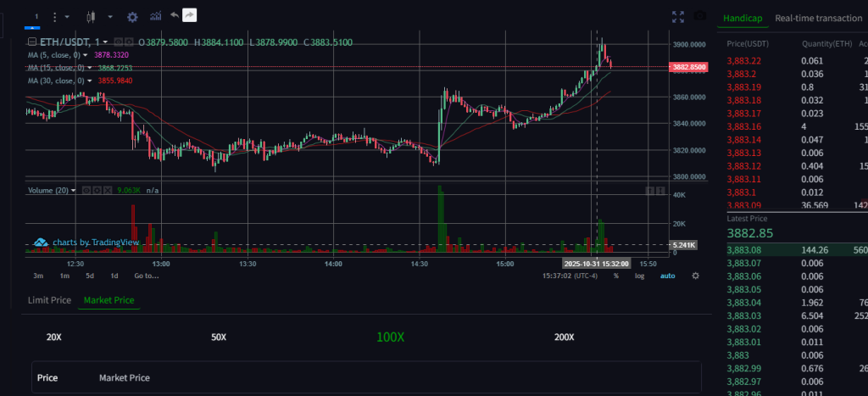Screen dimensions: 868x396
Task: Click the indicators icon in the toolbar
Action: pyautogui.click(x=156, y=16)
